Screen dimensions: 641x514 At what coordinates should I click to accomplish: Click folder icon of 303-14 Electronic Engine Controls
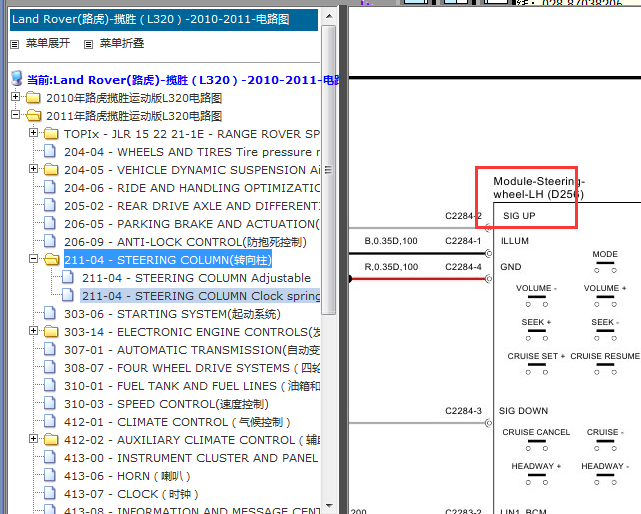click(51, 332)
